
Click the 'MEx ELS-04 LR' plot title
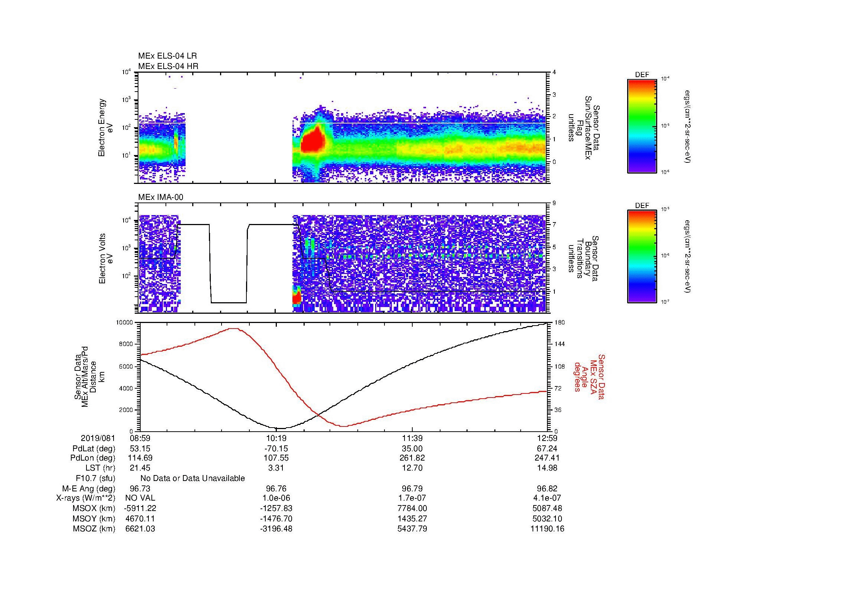(x=167, y=56)
